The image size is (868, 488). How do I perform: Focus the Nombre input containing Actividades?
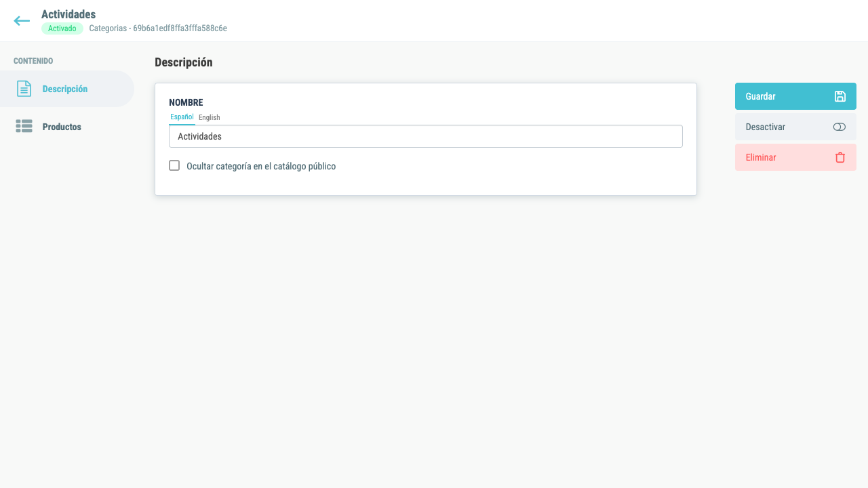[426, 136]
